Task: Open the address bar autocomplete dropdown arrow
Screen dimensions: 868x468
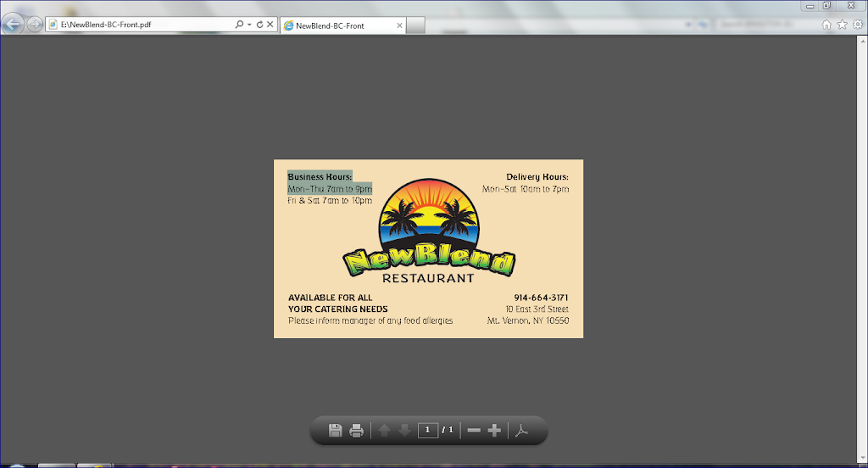Action: click(x=249, y=25)
